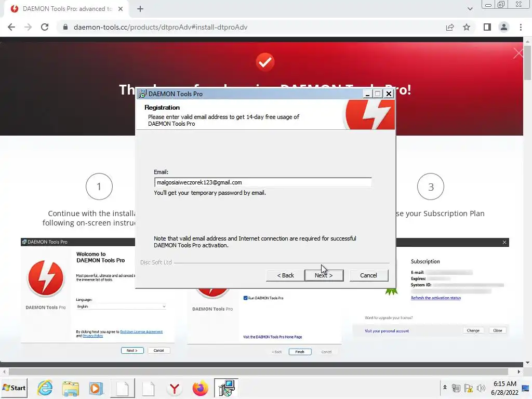Open the browser three-dot menu

(x=521, y=27)
